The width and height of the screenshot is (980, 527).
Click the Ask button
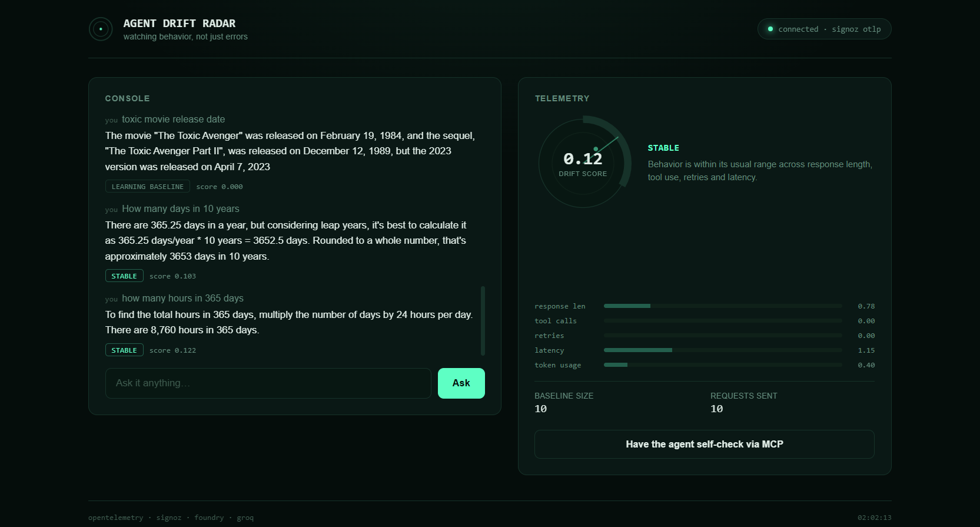click(x=461, y=383)
